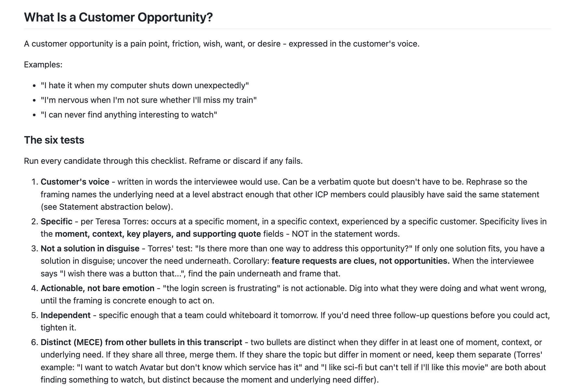Click the "interesting to watch" example bullet
585x392 pixels.
129,115
